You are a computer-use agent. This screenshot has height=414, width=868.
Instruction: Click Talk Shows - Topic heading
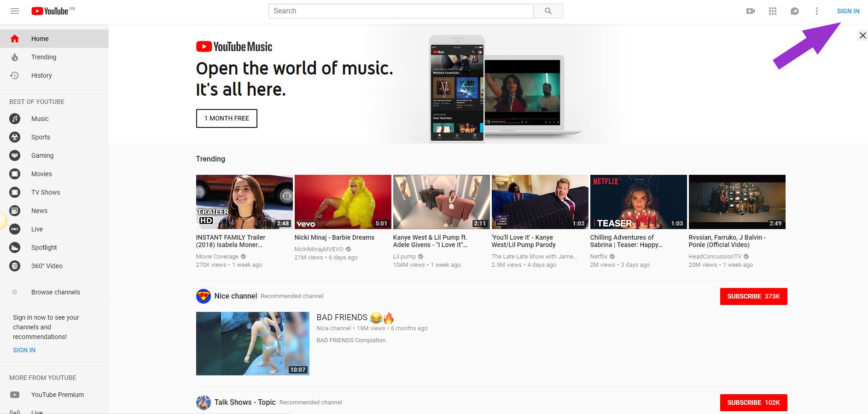245,402
